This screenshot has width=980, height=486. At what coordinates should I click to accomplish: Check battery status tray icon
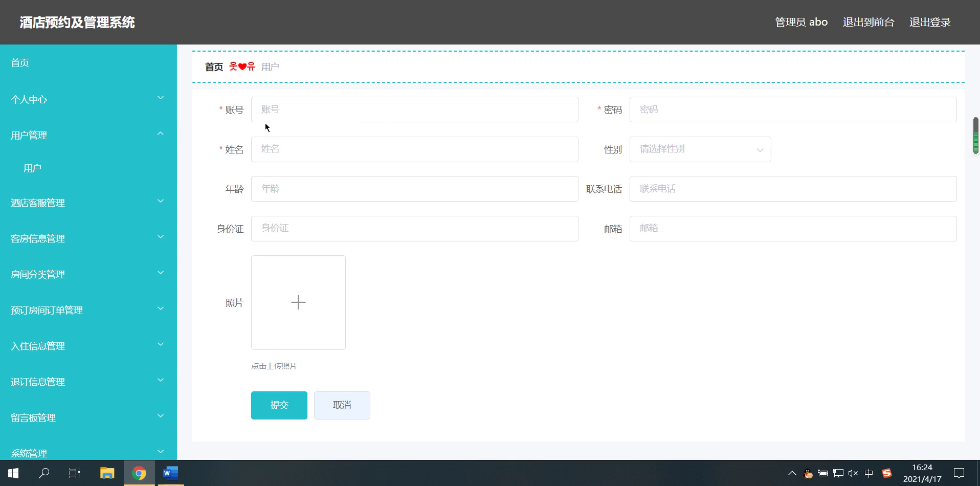click(823, 473)
